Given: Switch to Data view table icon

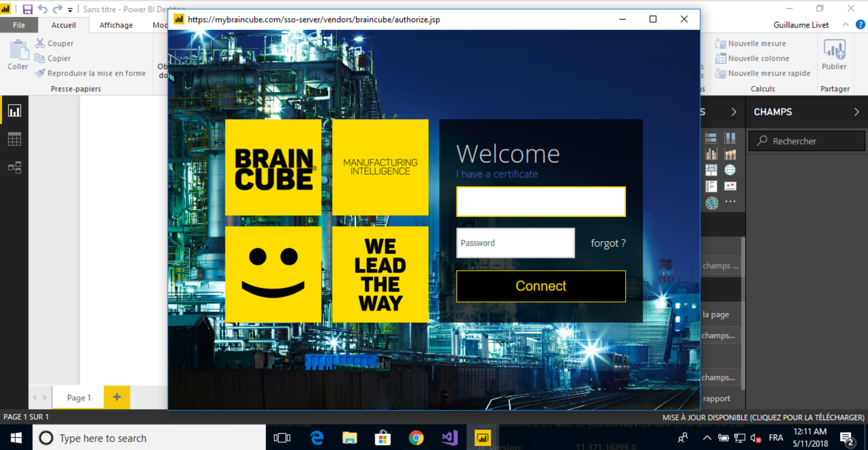Looking at the screenshot, I should 14,139.
